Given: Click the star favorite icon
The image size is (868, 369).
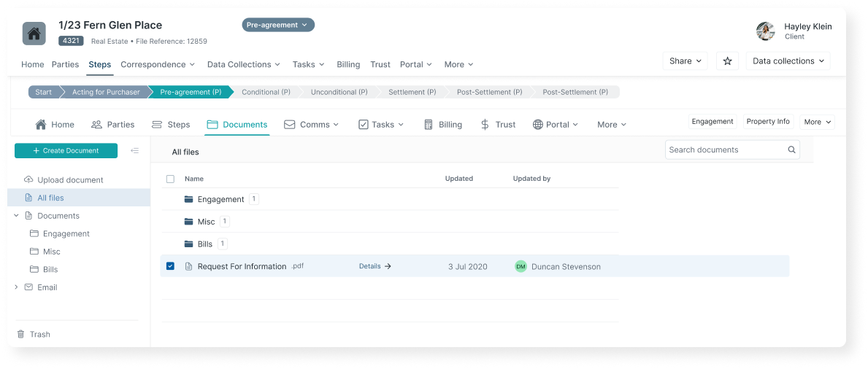Looking at the screenshot, I should click(727, 61).
